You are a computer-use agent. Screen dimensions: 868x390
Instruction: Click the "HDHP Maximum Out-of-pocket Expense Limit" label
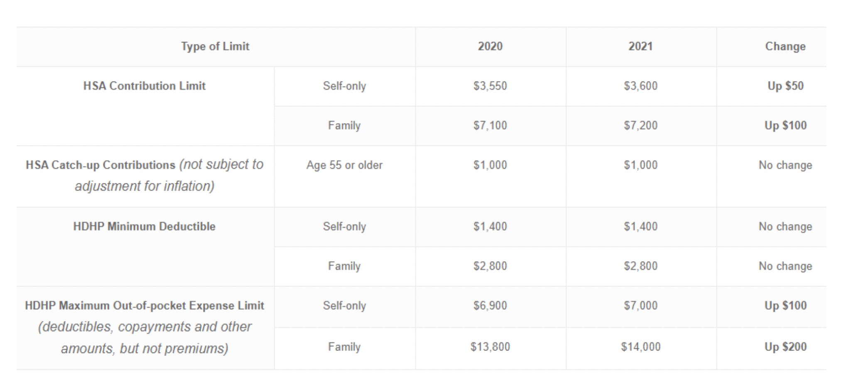pos(145,306)
